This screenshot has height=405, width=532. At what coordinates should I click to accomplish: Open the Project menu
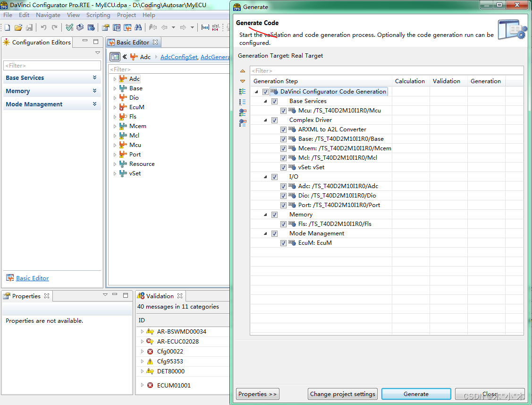tap(126, 15)
